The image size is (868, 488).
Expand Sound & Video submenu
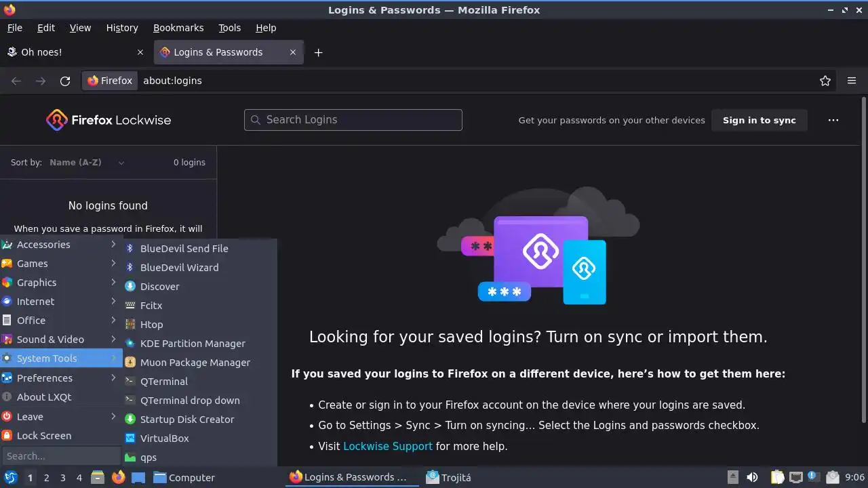(61, 340)
